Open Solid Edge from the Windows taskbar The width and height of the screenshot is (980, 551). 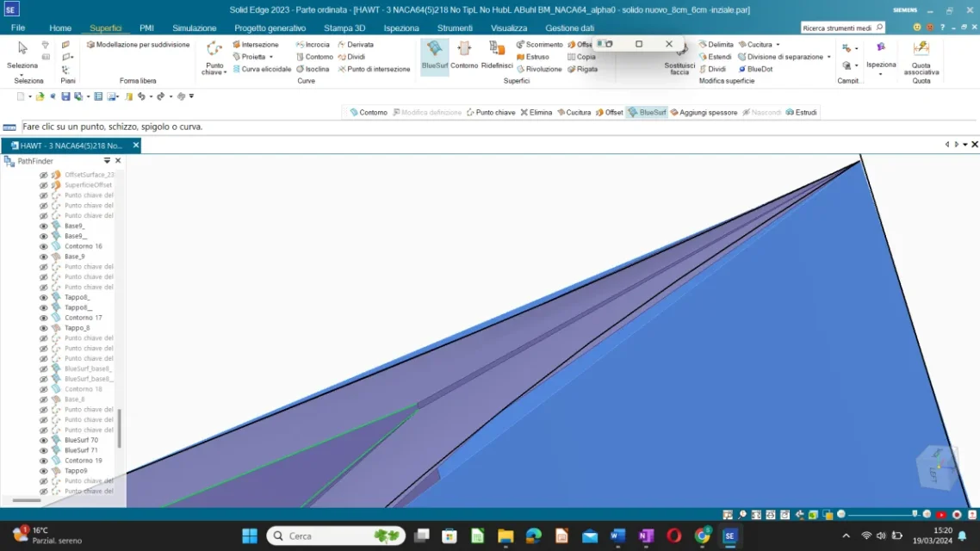tap(729, 536)
